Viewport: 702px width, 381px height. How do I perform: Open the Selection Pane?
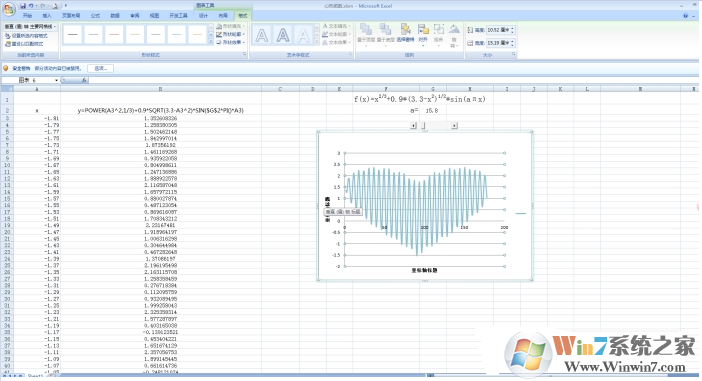[x=405, y=33]
